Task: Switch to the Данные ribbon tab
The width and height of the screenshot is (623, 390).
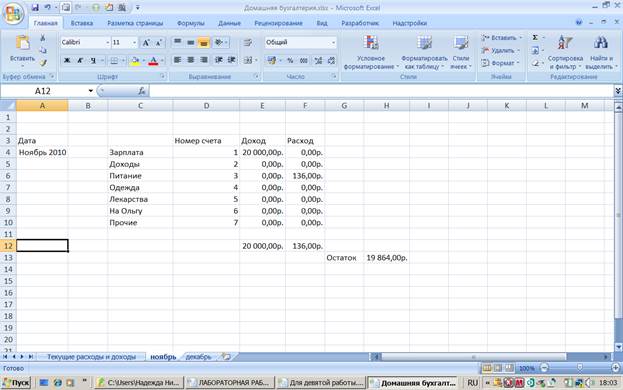Action: [229, 23]
